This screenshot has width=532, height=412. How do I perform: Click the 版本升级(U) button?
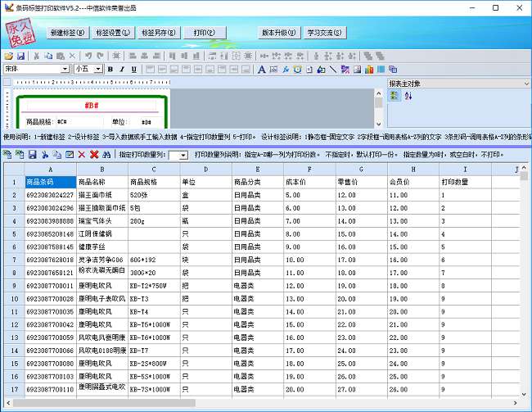(x=279, y=33)
